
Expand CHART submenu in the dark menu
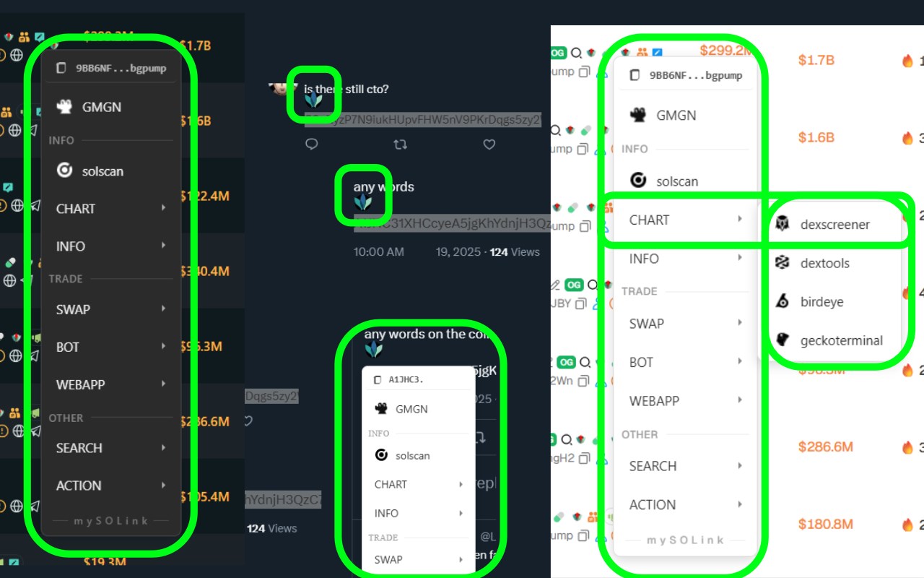[x=111, y=209]
